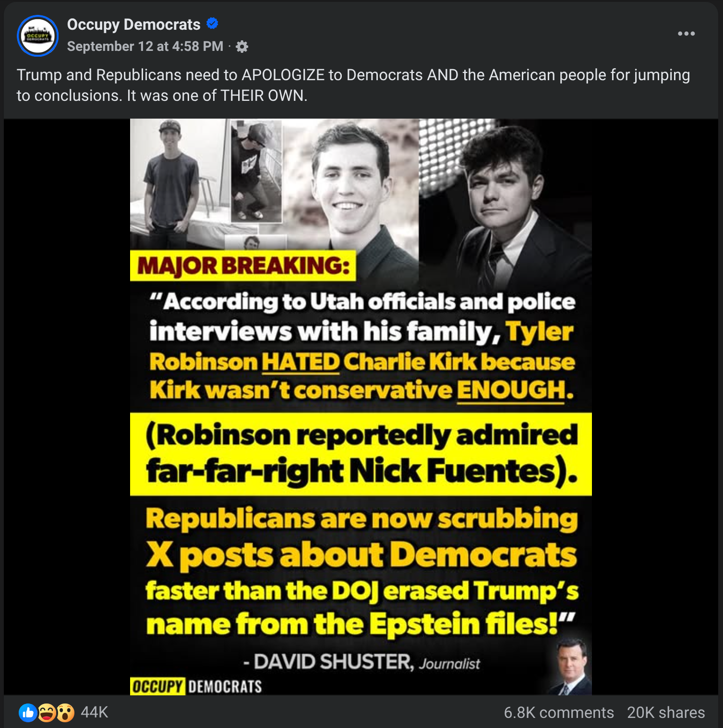Click the Occupy Democrats watermark logo in image
This screenshot has height=728, width=723.
[x=197, y=686]
